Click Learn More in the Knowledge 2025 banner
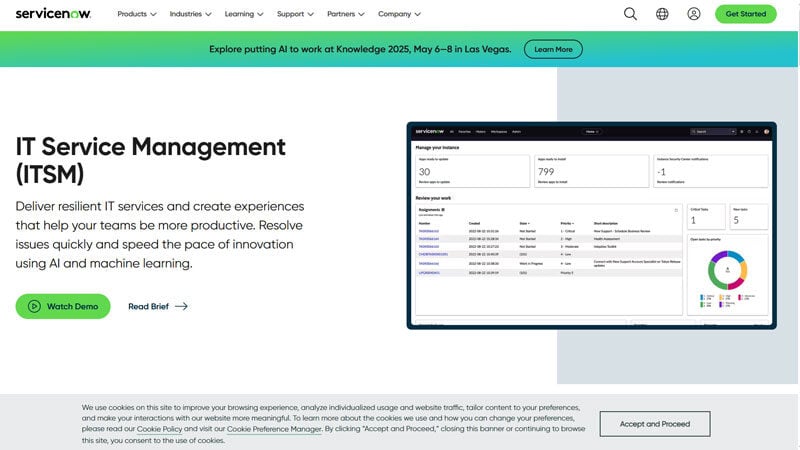This screenshot has height=450, width=800. coord(553,49)
